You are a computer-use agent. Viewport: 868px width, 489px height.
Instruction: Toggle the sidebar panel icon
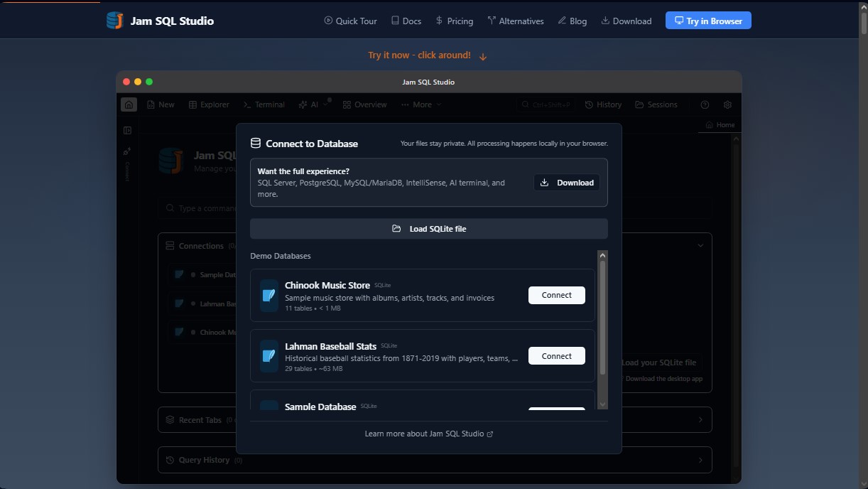[128, 130]
